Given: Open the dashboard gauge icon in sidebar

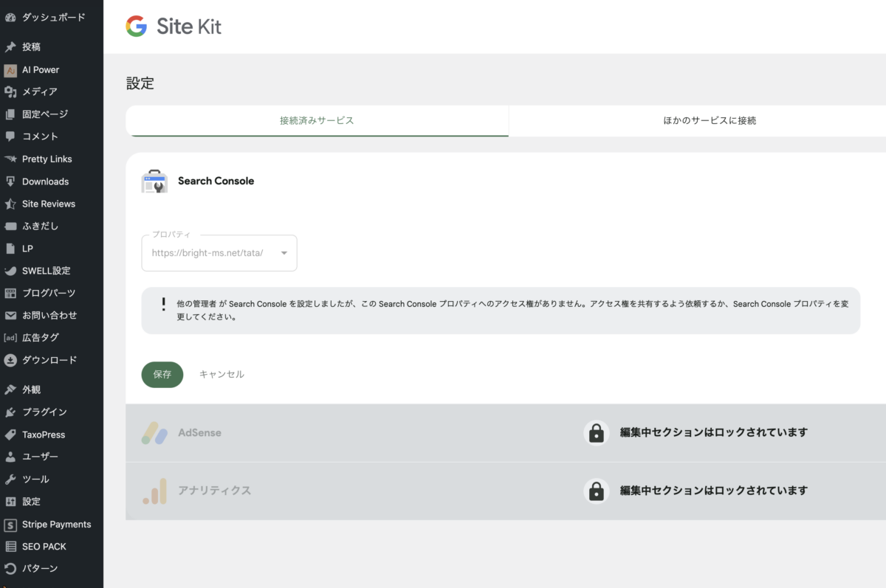Looking at the screenshot, I should tap(10, 17).
